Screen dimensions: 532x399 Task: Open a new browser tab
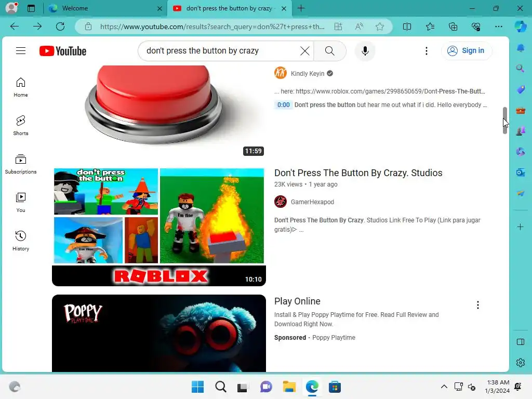(301, 8)
